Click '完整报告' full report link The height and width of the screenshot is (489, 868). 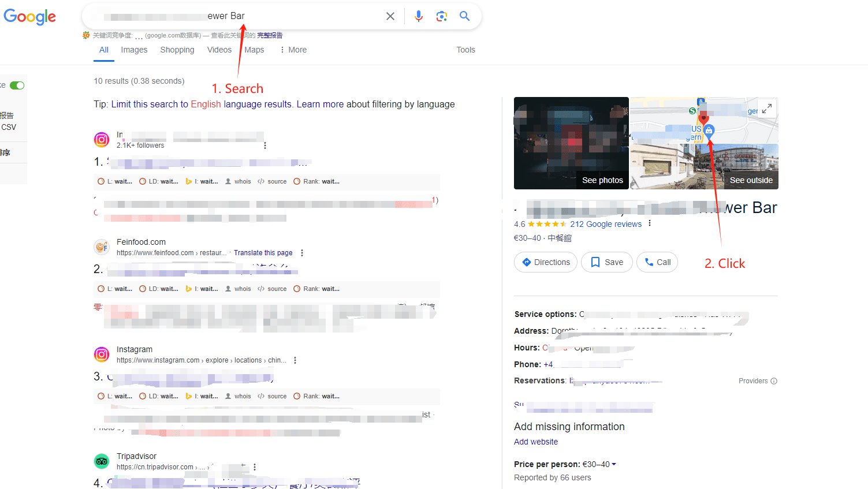(270, 35)
